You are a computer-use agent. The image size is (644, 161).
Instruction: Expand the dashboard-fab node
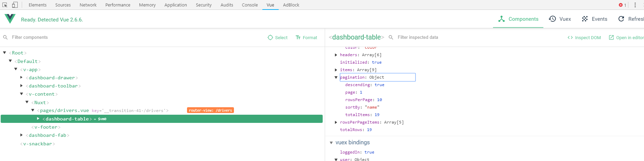coord(21,135)
